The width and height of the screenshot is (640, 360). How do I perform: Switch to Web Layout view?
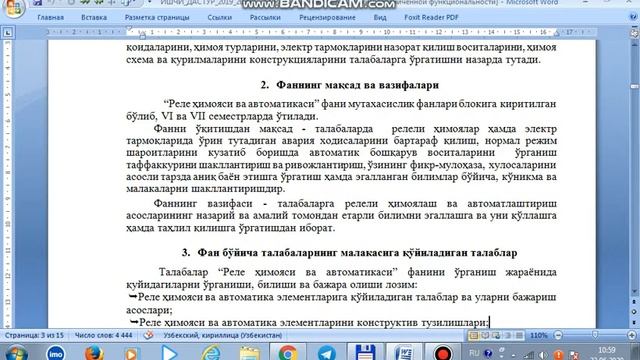click(x=496, y=336)
